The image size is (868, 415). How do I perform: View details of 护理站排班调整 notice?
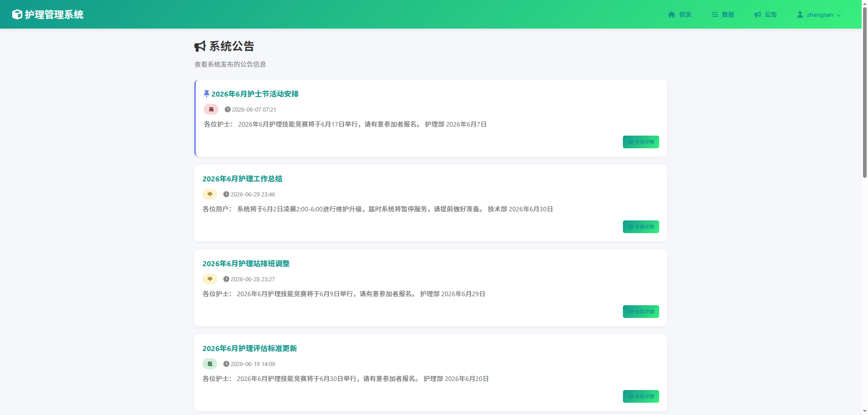641,312
